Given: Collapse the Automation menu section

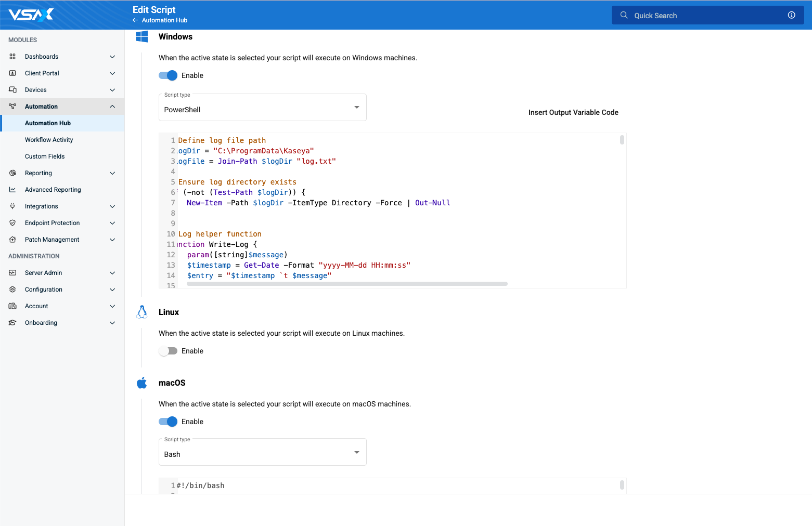Looking at the screenshot, I should [112, 107].
